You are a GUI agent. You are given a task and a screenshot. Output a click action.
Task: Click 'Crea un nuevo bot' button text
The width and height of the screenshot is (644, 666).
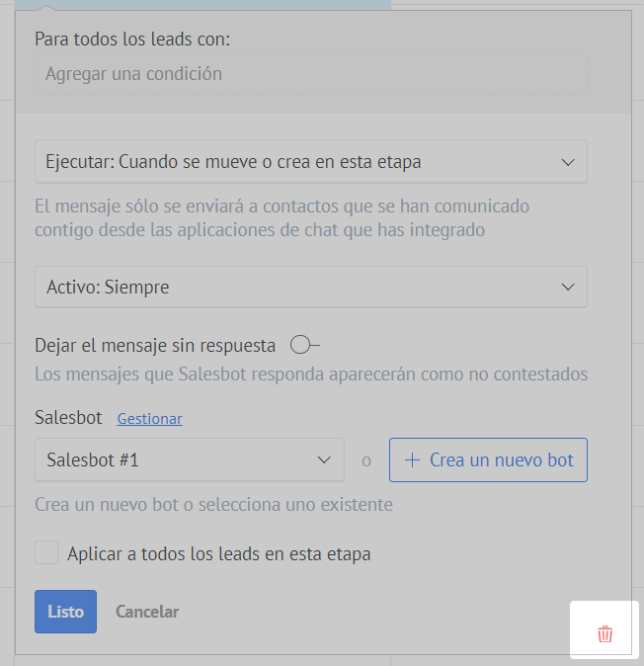click(x=501, y=460)
